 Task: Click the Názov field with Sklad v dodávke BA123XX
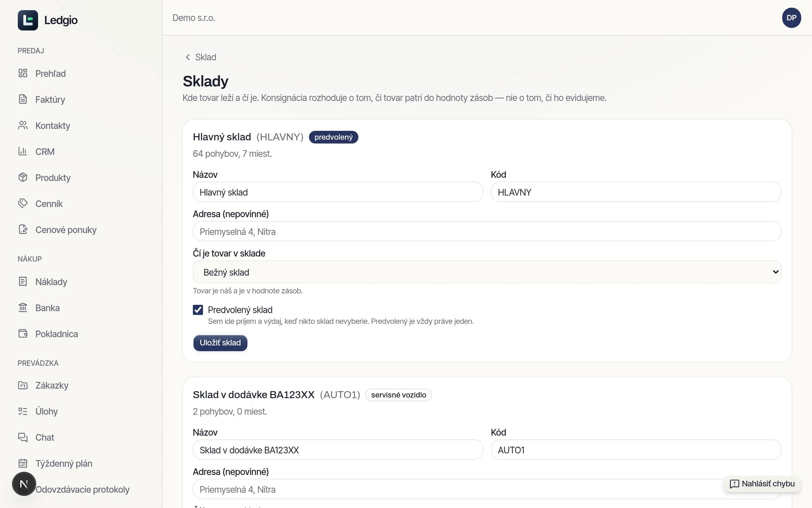(338, 450)
